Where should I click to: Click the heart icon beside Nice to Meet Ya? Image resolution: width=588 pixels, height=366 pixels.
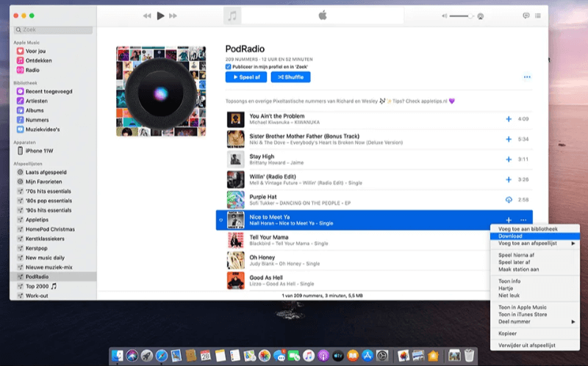tap(221, 220)
